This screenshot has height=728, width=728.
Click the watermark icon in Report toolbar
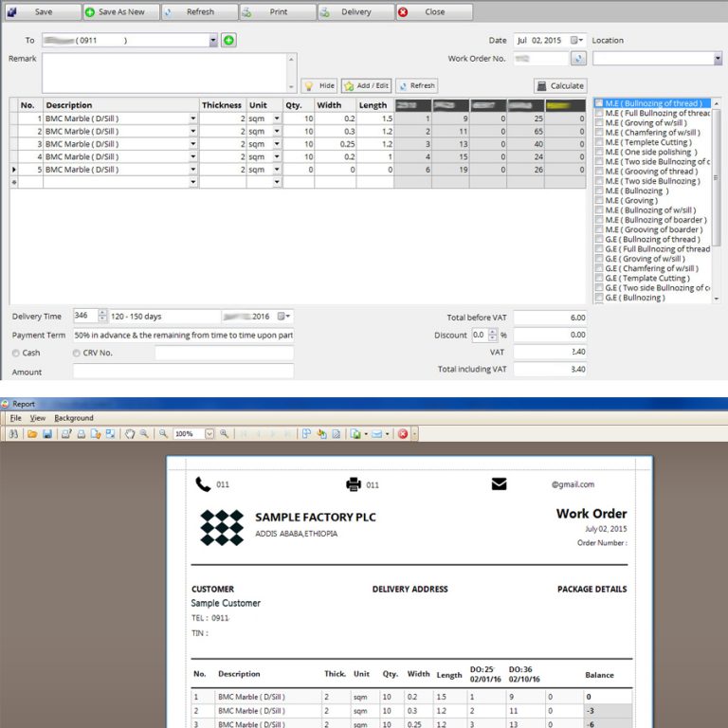point(337,433)
